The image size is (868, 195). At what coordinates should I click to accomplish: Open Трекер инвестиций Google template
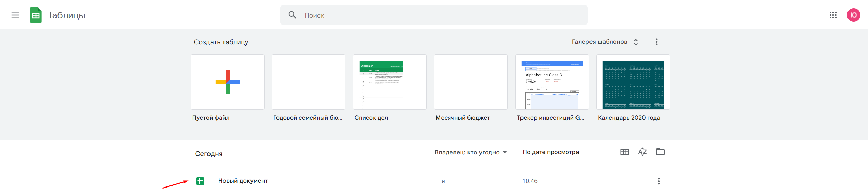[x=552, y=82]
